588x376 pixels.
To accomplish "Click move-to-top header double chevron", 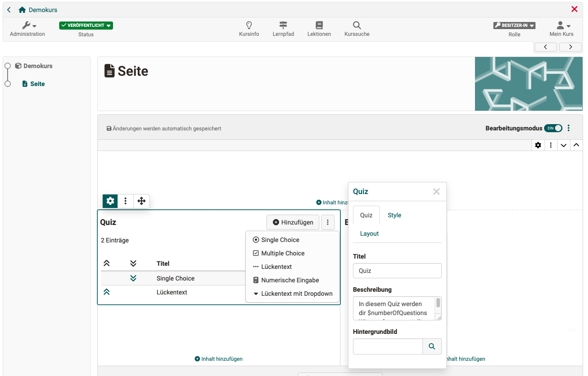I will click(x=107, y=264).
